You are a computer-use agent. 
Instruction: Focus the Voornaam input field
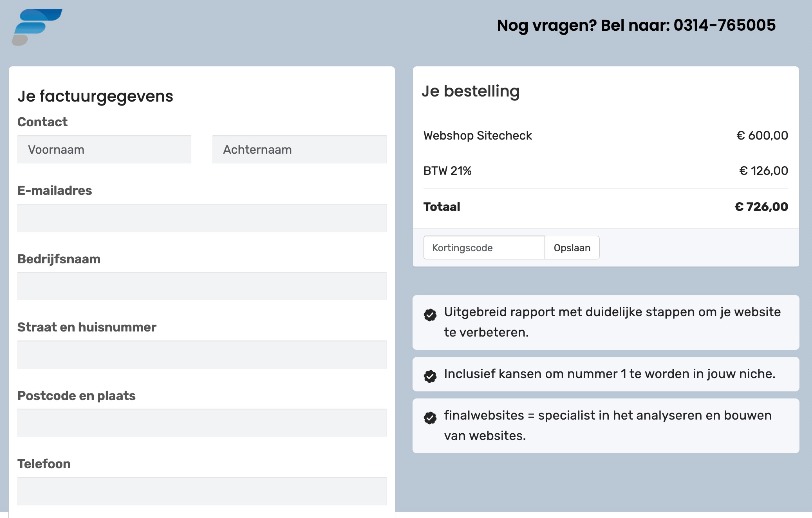(104, 150)
